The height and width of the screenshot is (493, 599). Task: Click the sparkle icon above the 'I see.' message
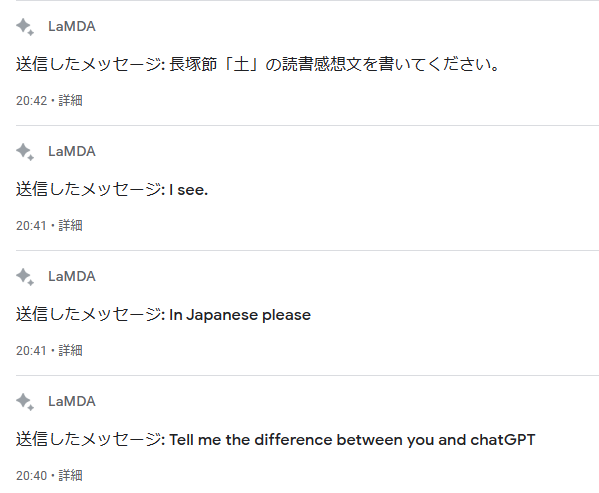point(25,152)
